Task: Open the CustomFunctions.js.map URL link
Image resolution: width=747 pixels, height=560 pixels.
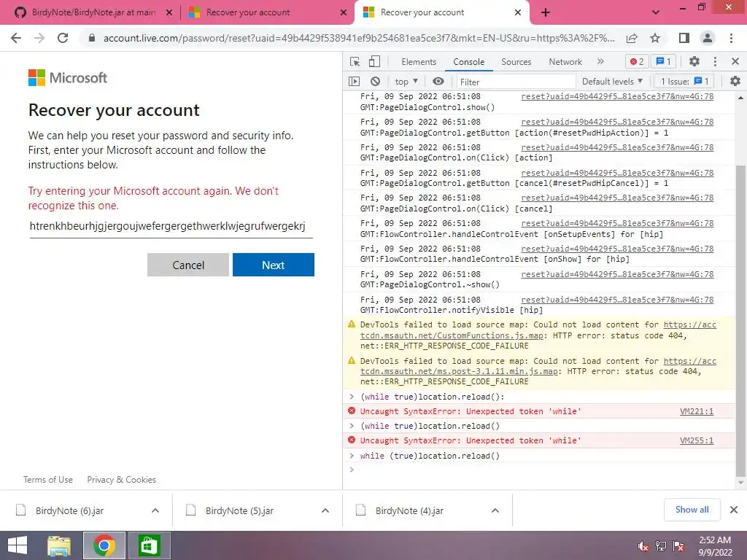Action: tap(538, 330)
